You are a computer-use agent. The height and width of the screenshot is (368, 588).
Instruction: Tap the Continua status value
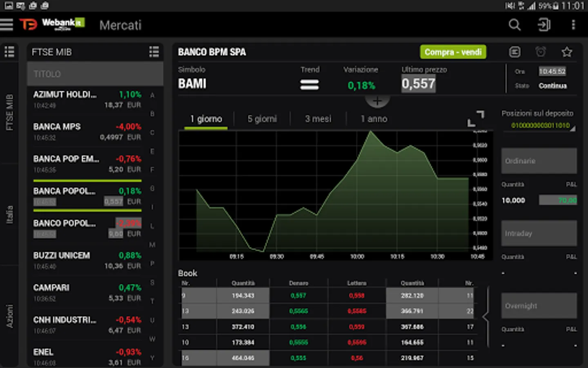[552, 86]
